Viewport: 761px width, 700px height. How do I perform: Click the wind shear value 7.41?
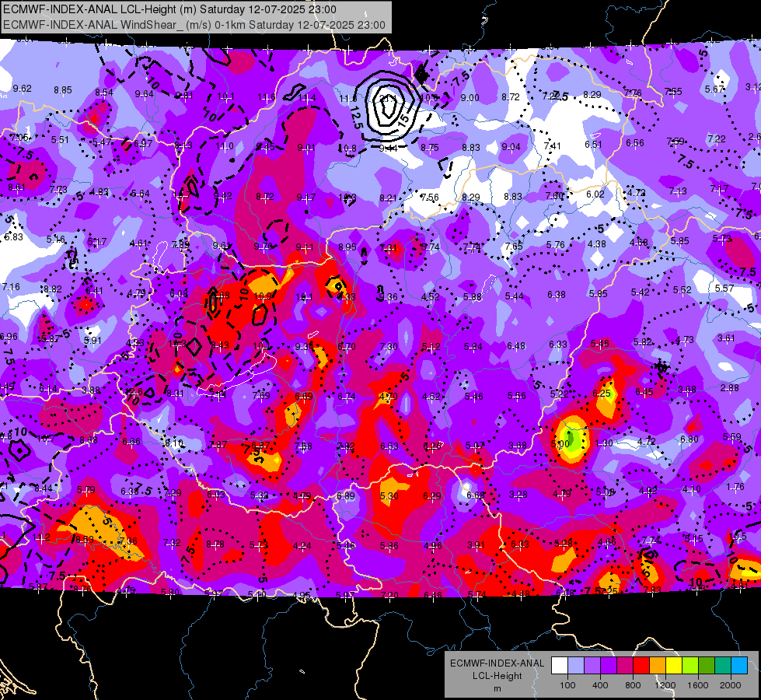553,145
